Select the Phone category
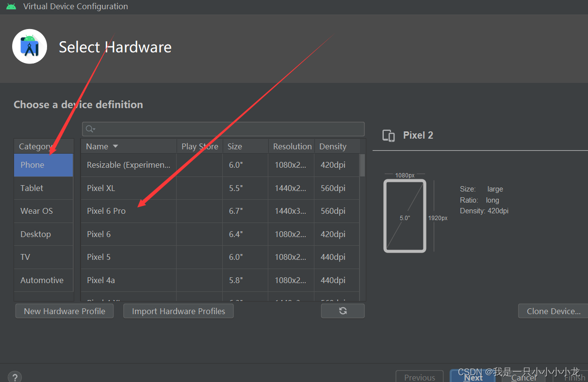 tap(44, 165)
